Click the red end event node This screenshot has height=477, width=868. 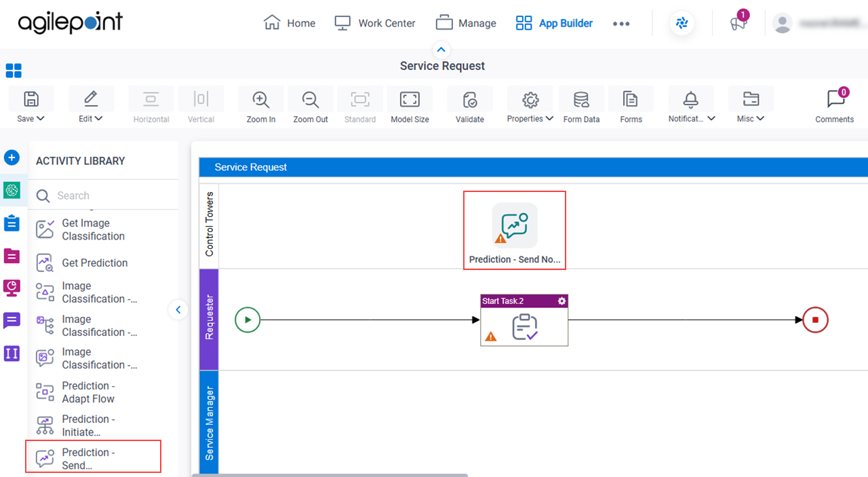[815, 320]
